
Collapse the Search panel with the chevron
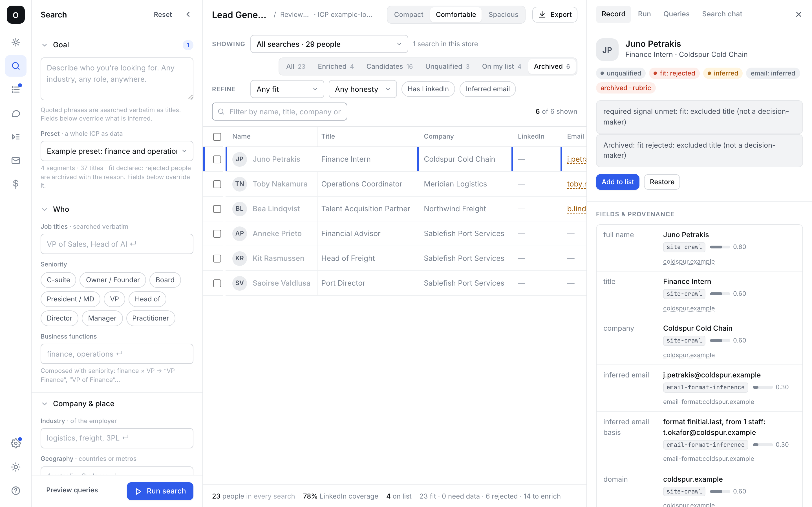click(x=188, y=14)
